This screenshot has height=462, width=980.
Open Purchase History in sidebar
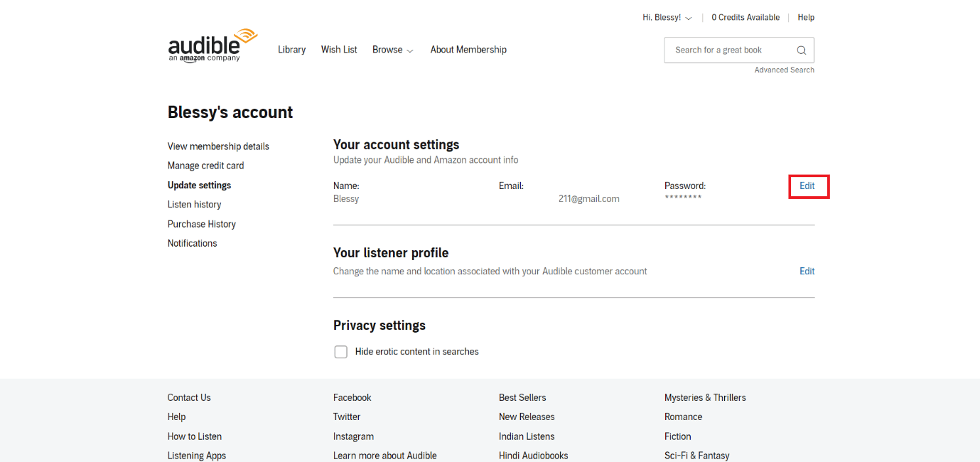201,224
